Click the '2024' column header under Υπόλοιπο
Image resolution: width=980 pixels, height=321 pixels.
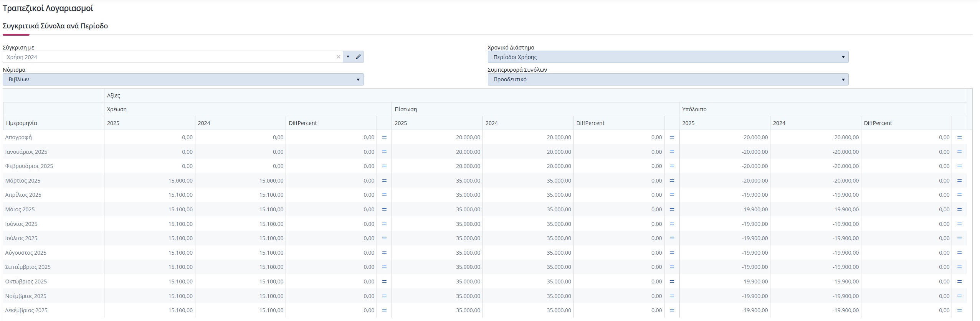click(x=816, y=123)
